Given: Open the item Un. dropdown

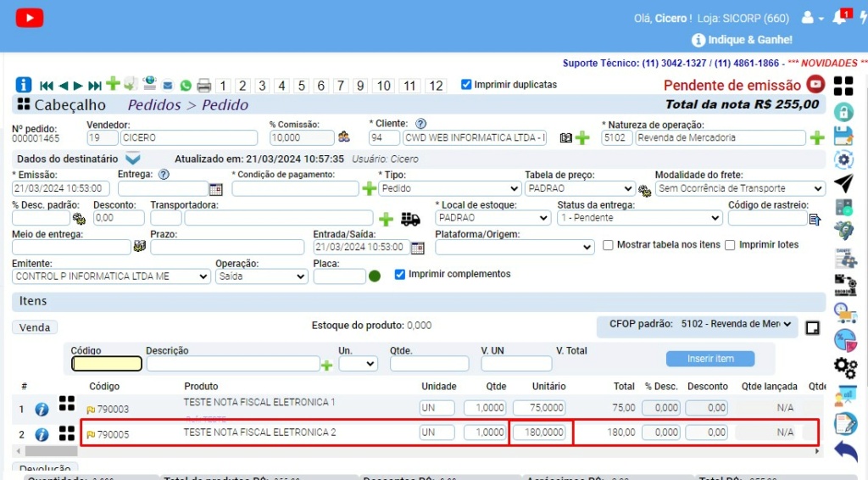Looking at the screenshot, I should 358,364.
